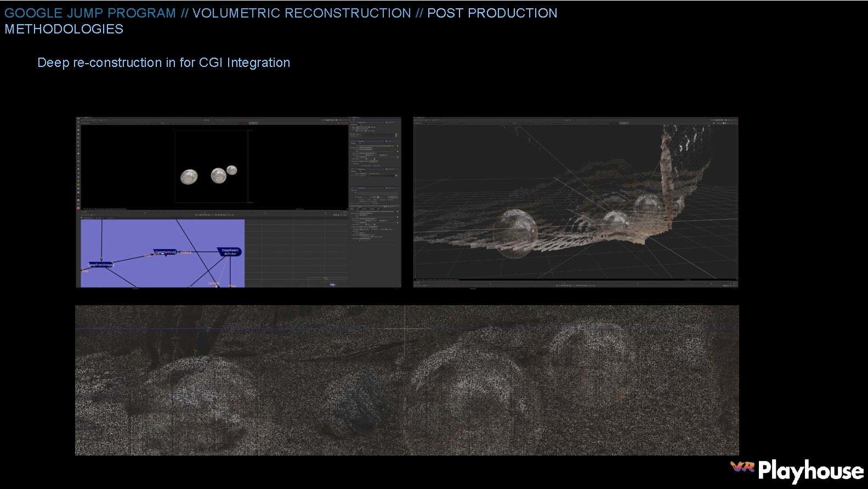Click the 3D point cloud viewer screenshot
Image resolution: width=868 pixels, height=489 pixels.
tap(576, 202)
